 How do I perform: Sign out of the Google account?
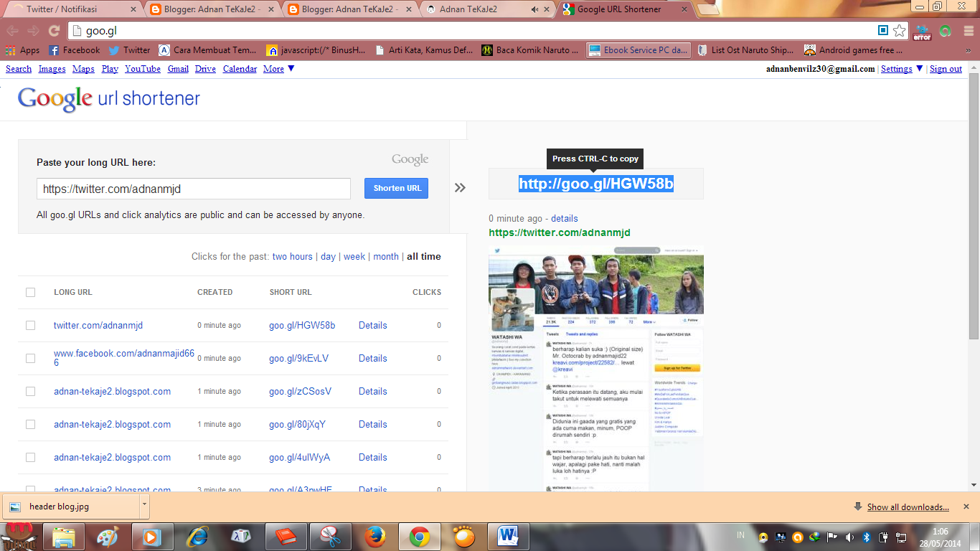(946, 69)
